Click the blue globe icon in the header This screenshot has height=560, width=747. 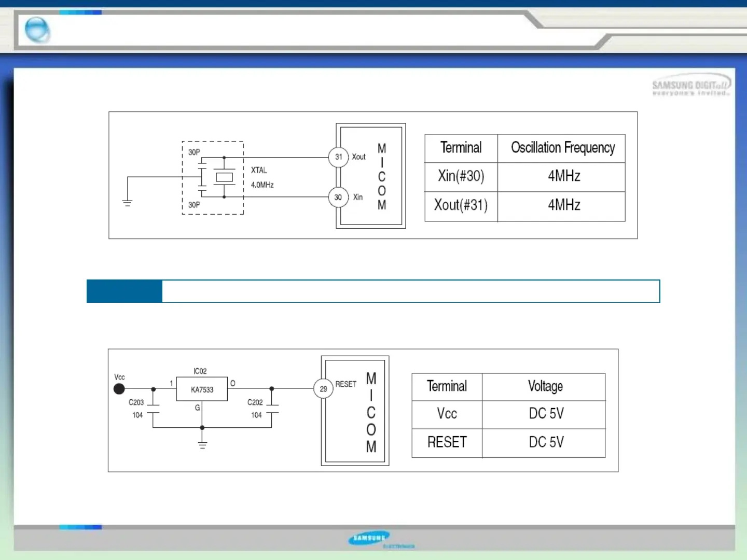click(37, 29)
